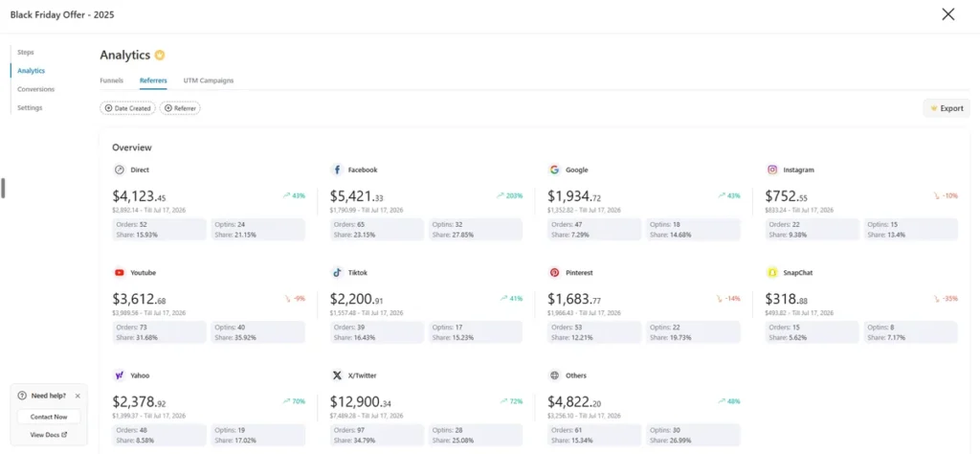Screen dimensions: 980x454
Task: Click the Others globe icon
Action: tap(554, 375)
